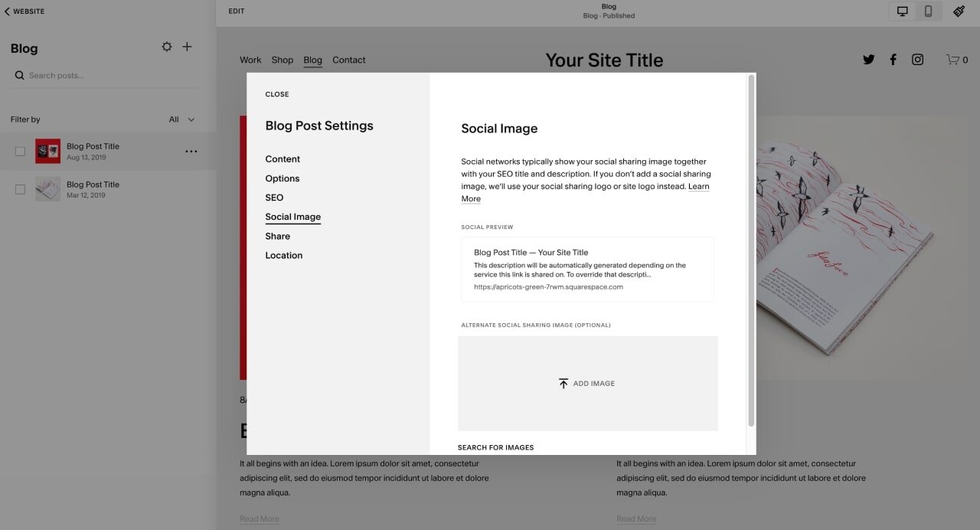Select thumbnail of Mar 12 post
Image resolution: width=980 pixels, height=530 pixels.
coord(47,189)
